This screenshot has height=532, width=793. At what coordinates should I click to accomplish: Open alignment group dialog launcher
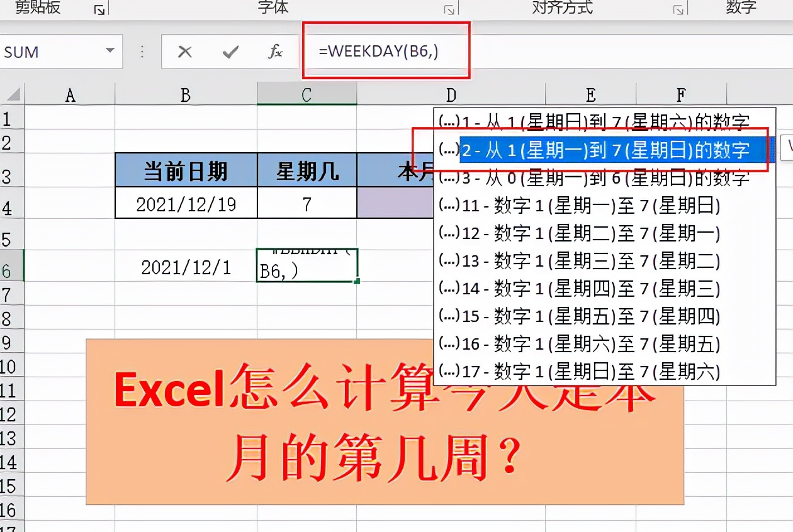click(678, 9)
